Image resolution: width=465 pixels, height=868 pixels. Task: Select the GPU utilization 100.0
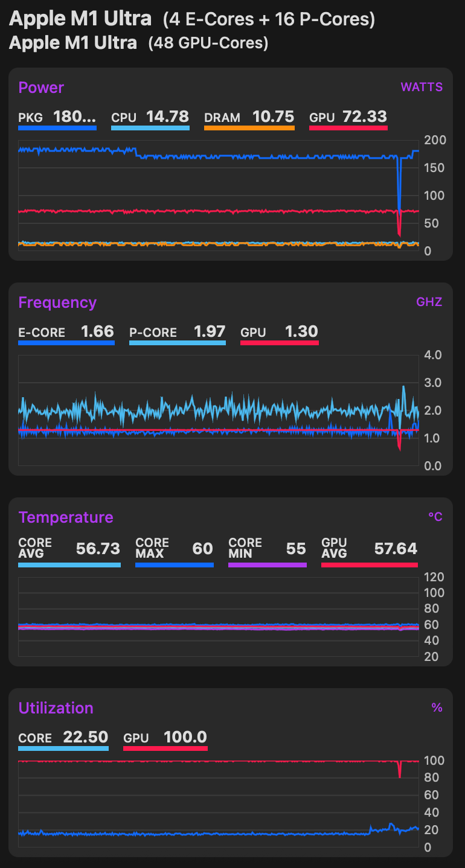point(185,737)
